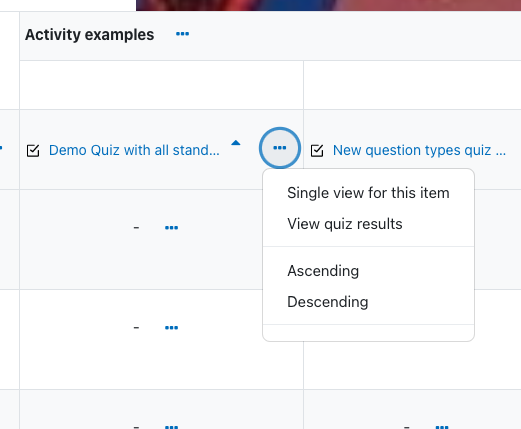
Task: Open cell actions in bottom Demo Quiz grade row
Action: (172, 426)
